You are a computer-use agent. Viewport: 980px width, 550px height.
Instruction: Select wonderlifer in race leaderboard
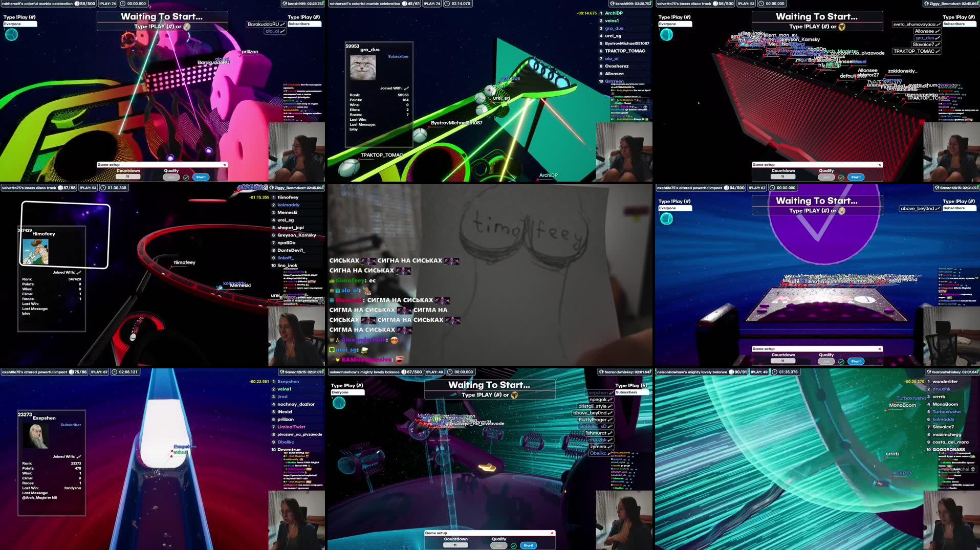click(945, 382)
